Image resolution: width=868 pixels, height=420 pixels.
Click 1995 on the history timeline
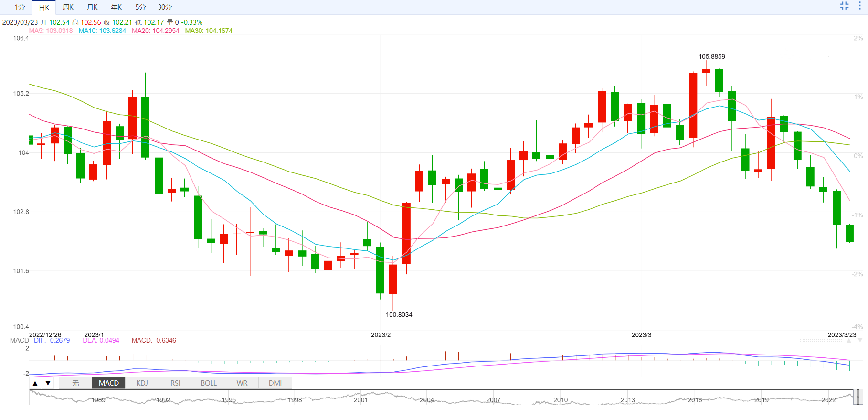point(229,400)
